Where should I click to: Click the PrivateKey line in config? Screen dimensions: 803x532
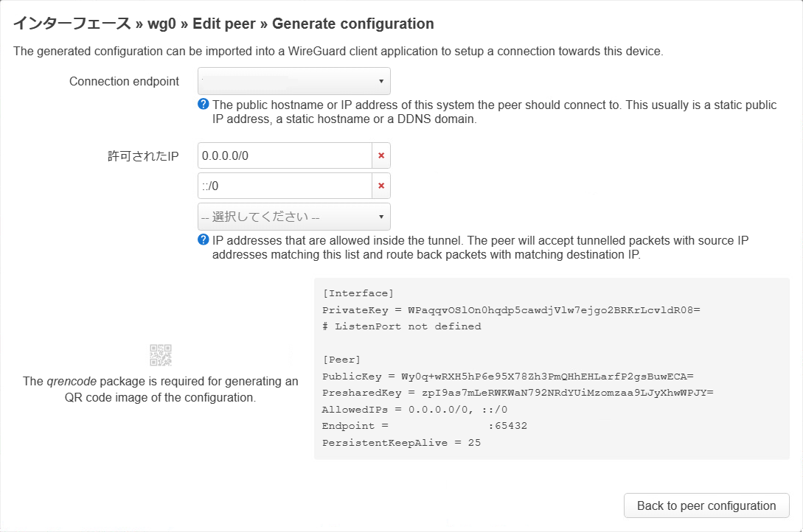coord(510,310)
